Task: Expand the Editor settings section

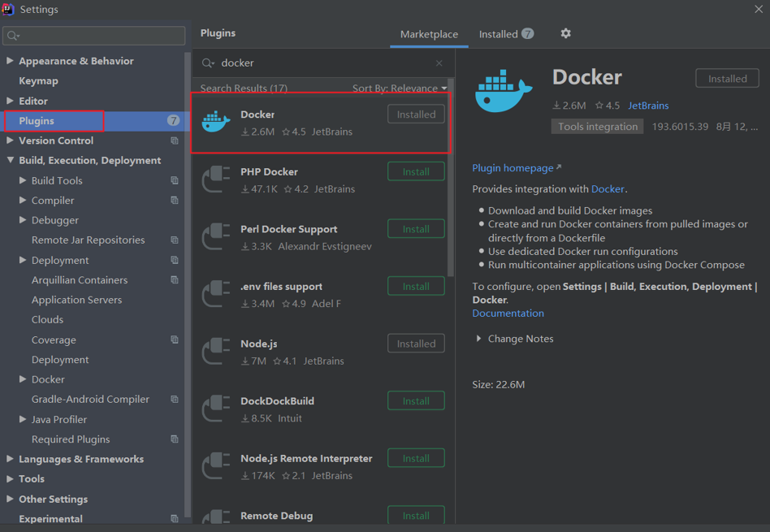Action: click(10, 100)
